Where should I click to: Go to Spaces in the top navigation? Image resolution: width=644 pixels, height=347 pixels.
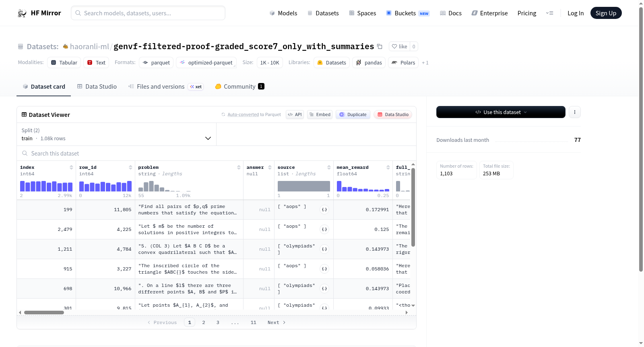362,13
